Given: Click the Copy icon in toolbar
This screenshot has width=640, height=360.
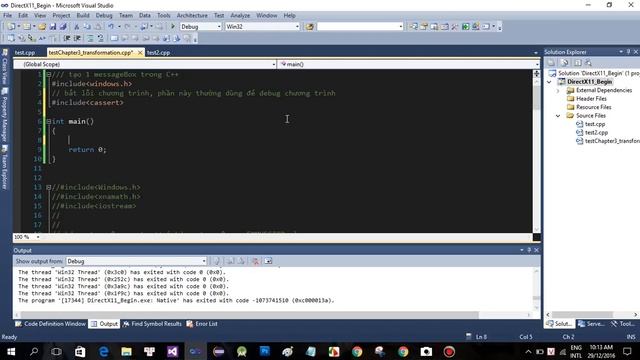Looking at the screenshot, I should (87, 27).
